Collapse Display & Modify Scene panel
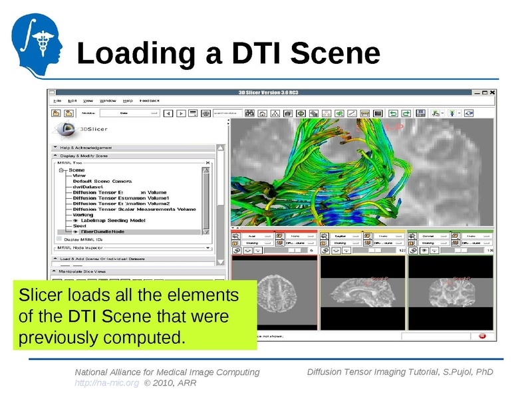Screen dimensions: 532x399 click(x=133, y=156)
